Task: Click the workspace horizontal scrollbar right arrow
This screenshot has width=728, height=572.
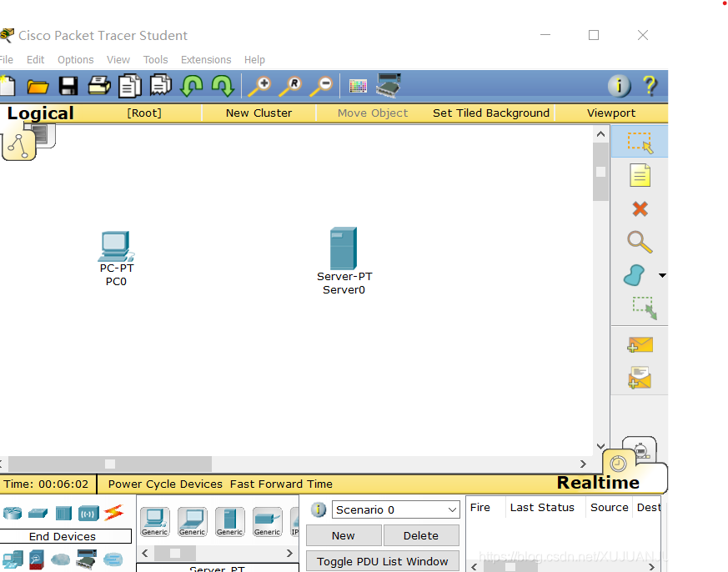Action: (x=583, y=464)
